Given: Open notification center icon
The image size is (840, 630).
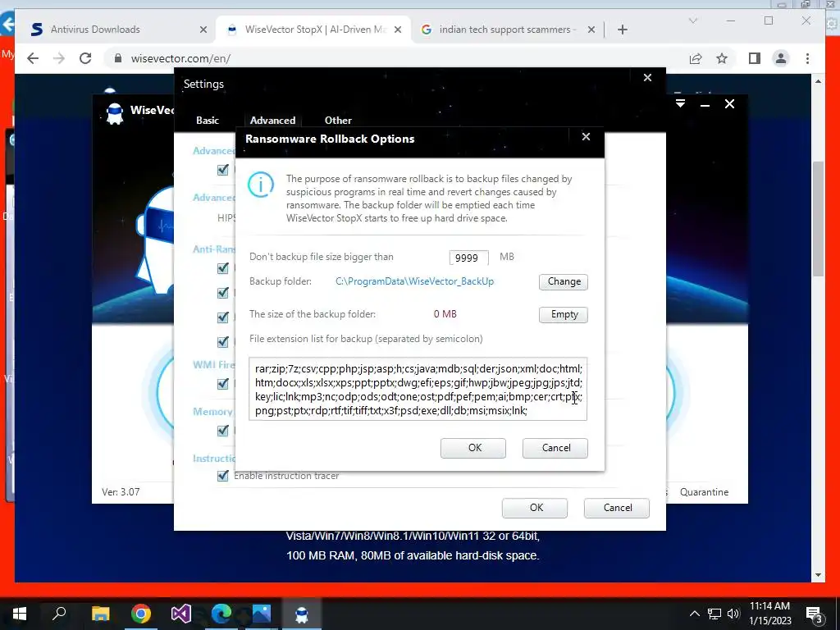Looking at the screenshot, I should 815,614.
